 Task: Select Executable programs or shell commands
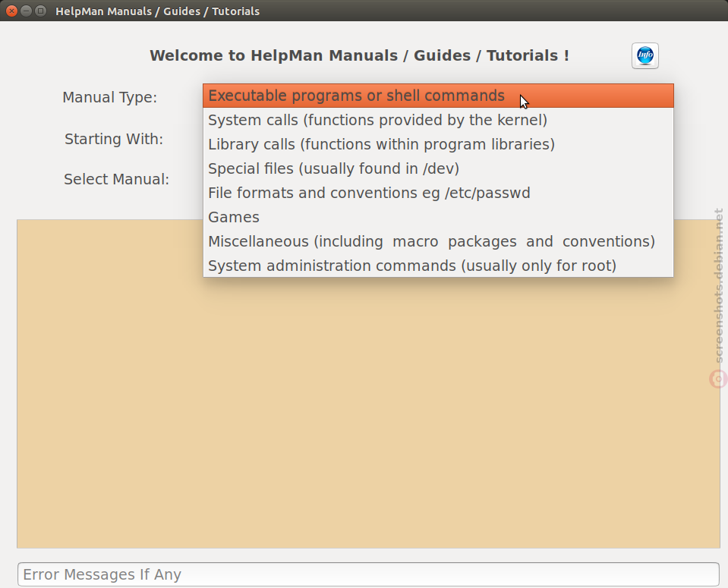pyautogui.click(x=438, y=96)
